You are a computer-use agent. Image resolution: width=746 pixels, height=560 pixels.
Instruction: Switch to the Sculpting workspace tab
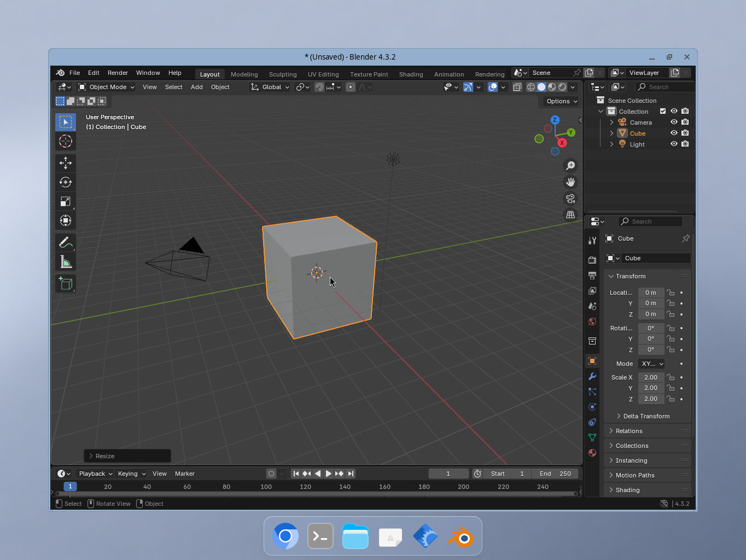coord(283,74)
